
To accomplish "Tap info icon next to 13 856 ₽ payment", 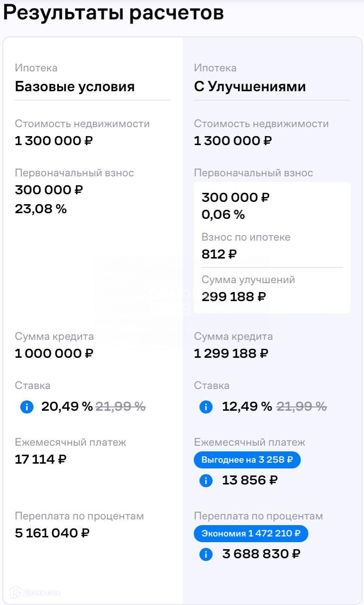I will click(206, 481).
